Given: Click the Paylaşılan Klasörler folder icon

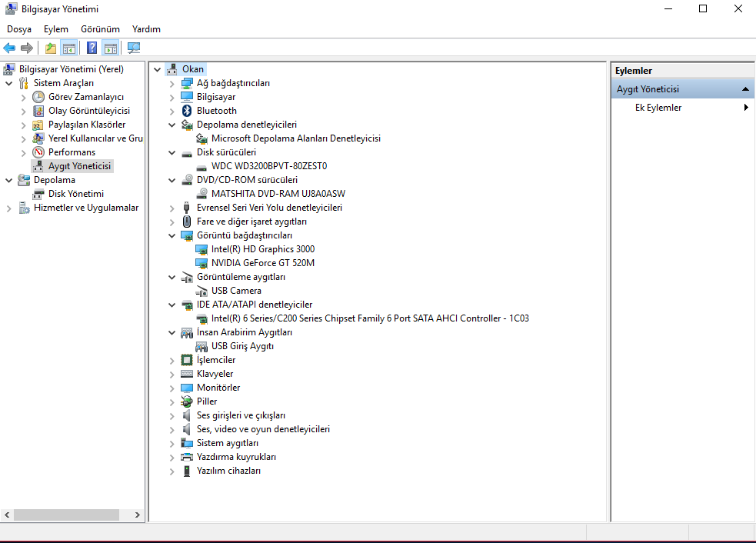Looking at the screenshot, I should (x=38, y=125).
